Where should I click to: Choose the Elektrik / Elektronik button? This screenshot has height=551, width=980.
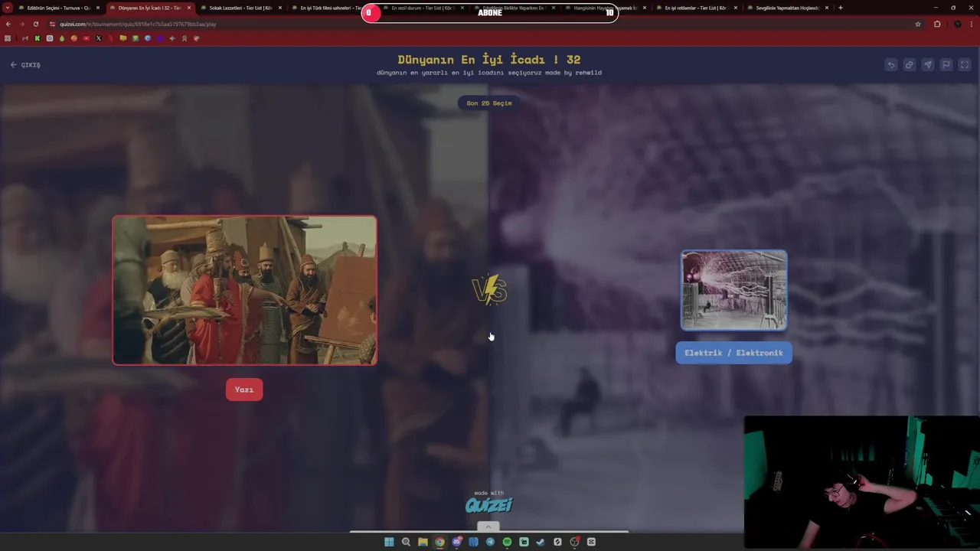[x=733, y=353]
